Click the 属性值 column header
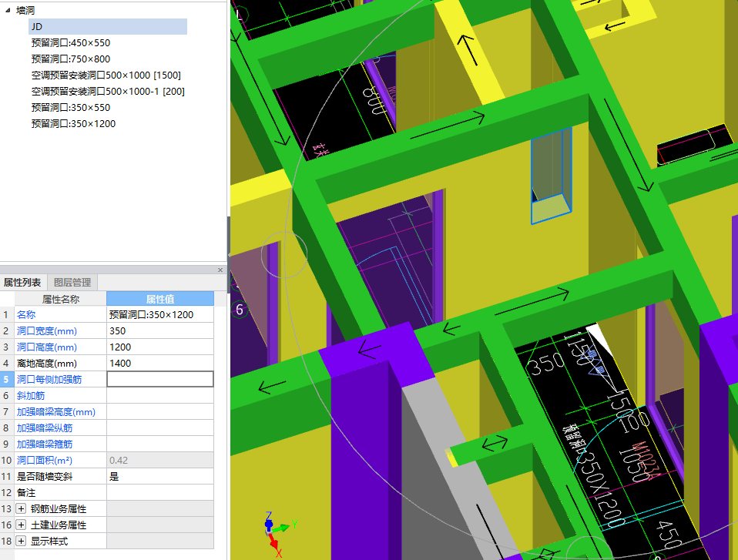The width and height of the screenshot is (738, 560). [160, 299]
